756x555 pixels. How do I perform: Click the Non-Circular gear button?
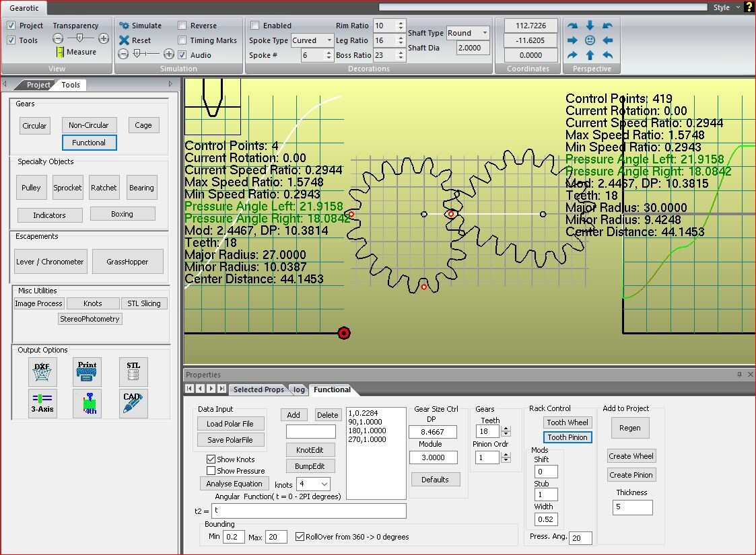point(89,125)
